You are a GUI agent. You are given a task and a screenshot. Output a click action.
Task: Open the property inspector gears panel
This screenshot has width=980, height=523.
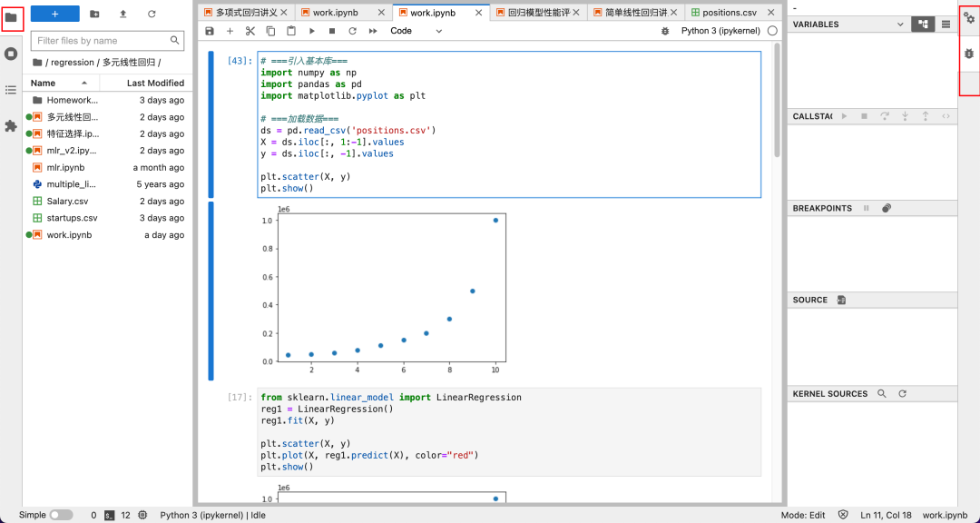[x=968, y=17]
